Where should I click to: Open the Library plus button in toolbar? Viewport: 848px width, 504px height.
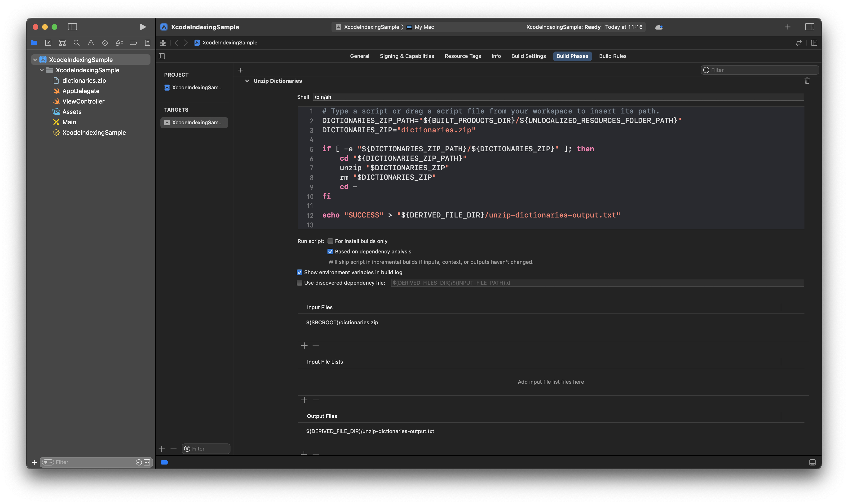click(788, 27)
